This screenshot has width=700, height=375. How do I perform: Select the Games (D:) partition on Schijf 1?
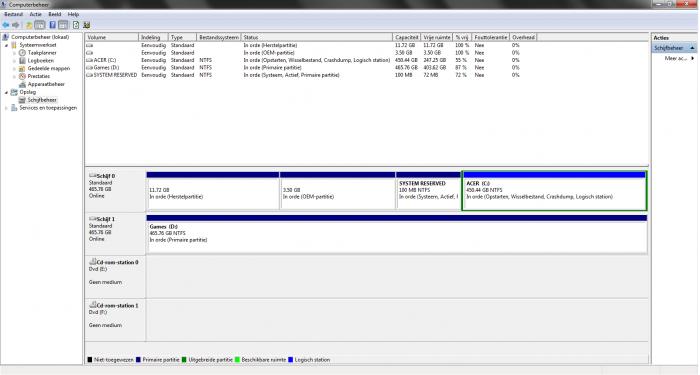pos(396,234)
